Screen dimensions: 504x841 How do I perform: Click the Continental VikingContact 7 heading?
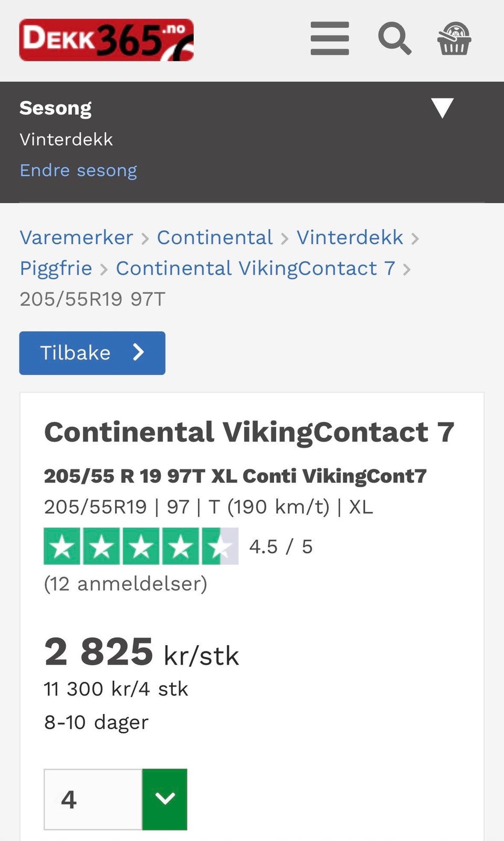[x=249, y=432]
